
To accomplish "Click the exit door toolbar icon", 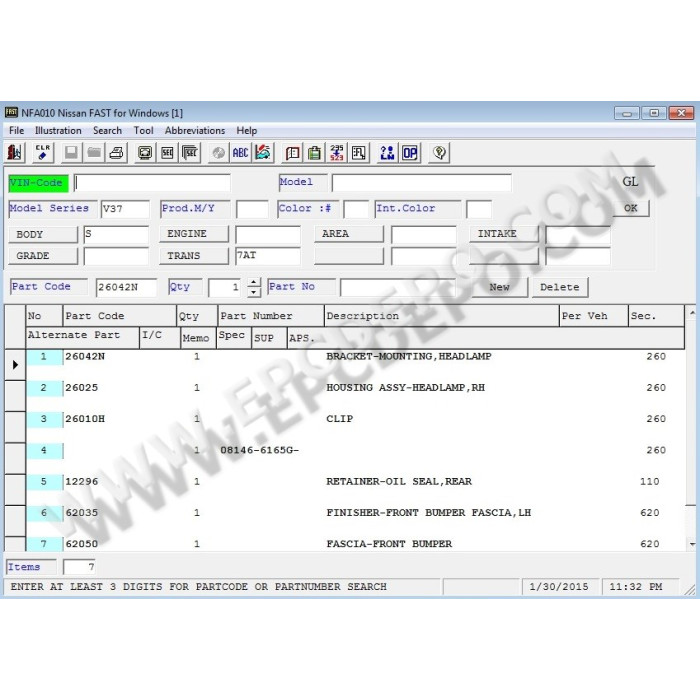I will pyautogui.click(x=15, y=153).
